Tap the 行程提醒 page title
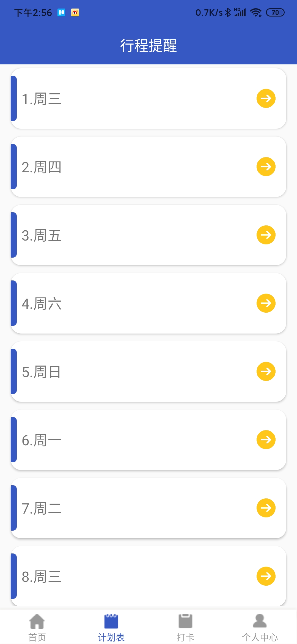The width and height of the screenshot is (297, 644). pos(148,45)
